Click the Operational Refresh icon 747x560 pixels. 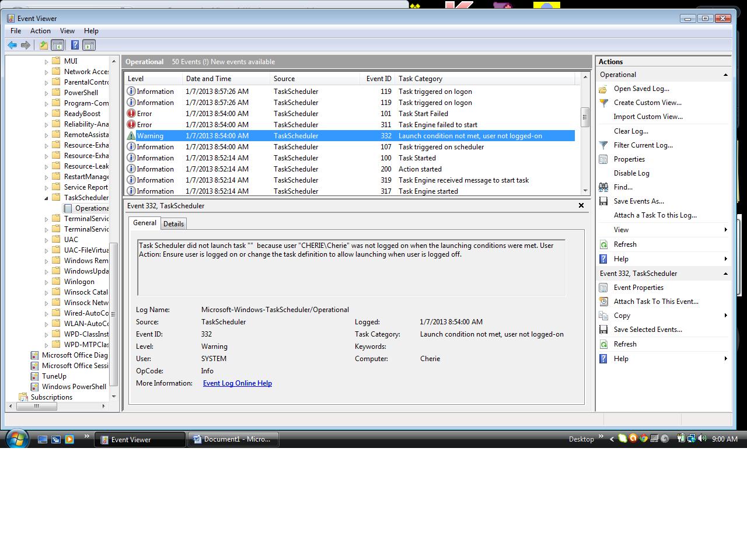coord(603,244)
